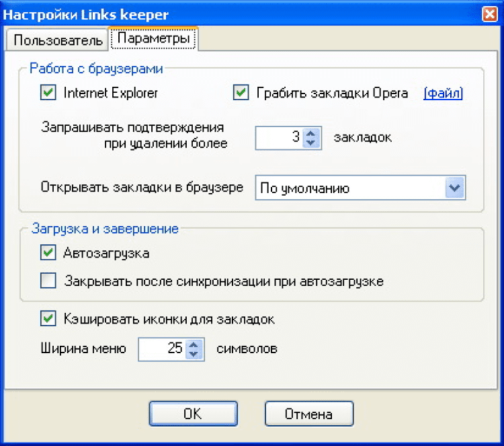Close the Настройки Links keeper dialog
This screenshot has width=504, height=446.
(x=490, y=13)
